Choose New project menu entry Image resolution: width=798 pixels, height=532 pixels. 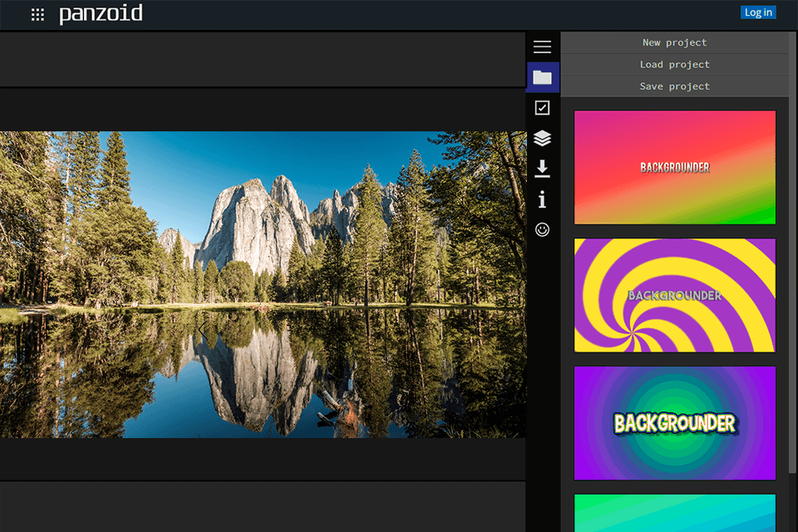click(x=674, y=42)
